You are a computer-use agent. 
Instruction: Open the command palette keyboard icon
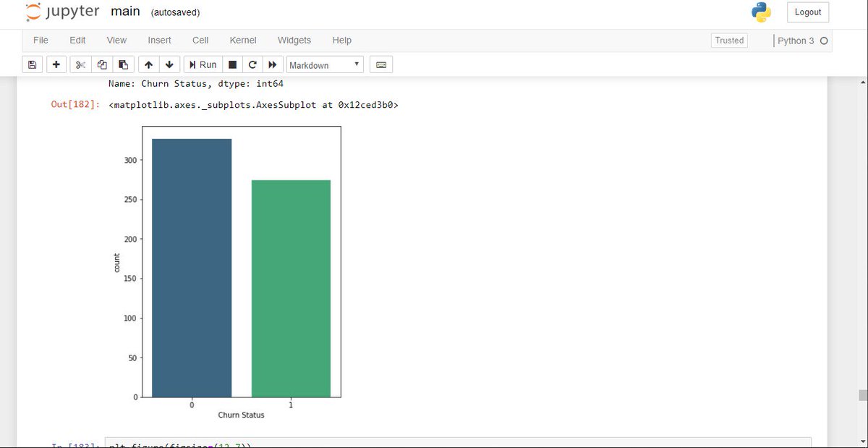(x=381, y=64)
